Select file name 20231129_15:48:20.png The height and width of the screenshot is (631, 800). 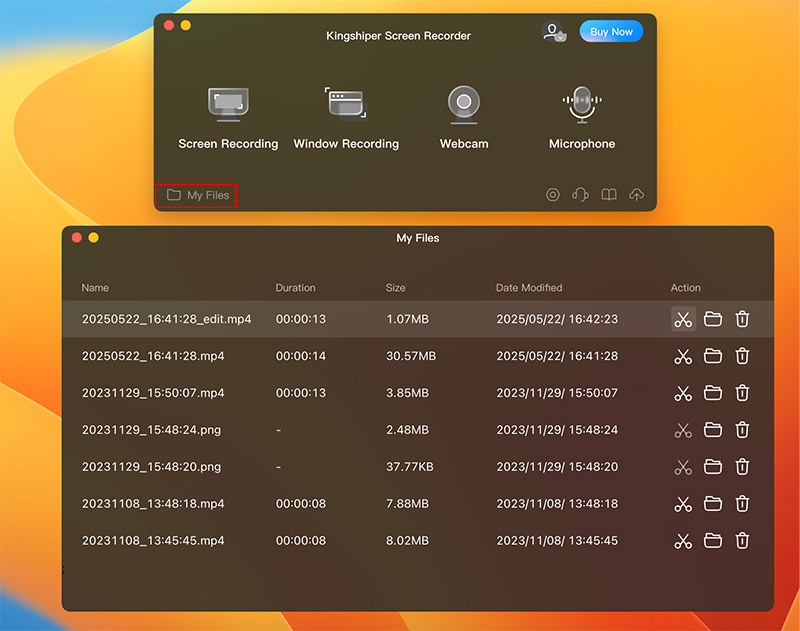tap(152, 467)
